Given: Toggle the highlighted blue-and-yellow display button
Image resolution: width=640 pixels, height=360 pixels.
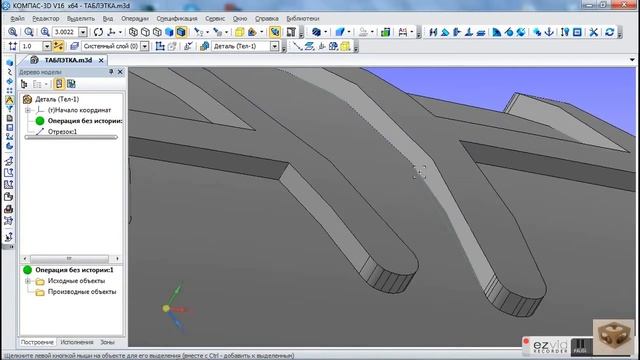Looking at the screenshot, I should click(x=275, y=32).
